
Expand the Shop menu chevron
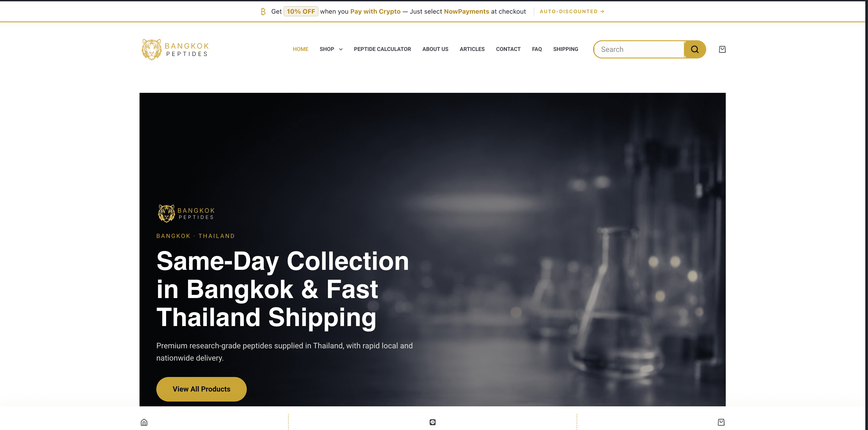[x=341, y=49]
